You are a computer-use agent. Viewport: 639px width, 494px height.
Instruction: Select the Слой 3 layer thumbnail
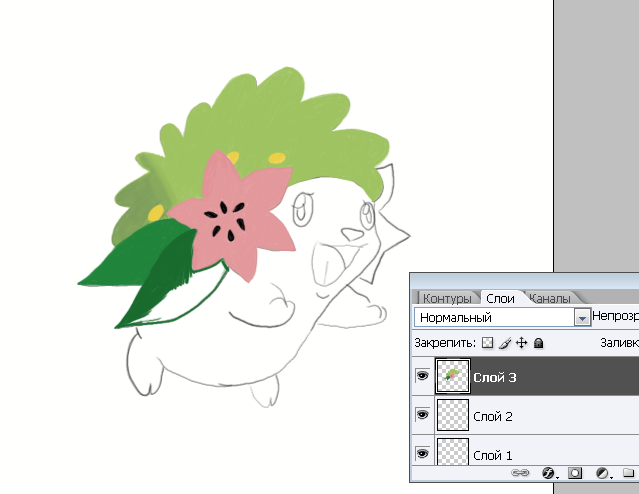coord(453,376)
